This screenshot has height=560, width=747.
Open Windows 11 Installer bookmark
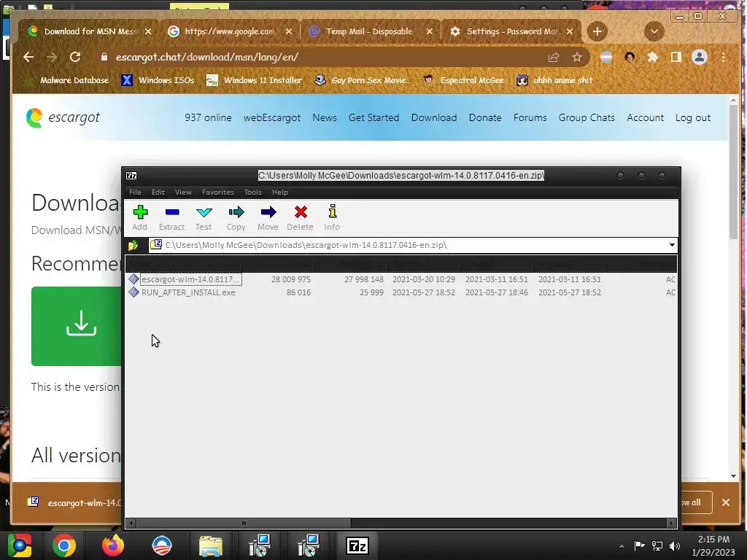(x=255, y=80)
